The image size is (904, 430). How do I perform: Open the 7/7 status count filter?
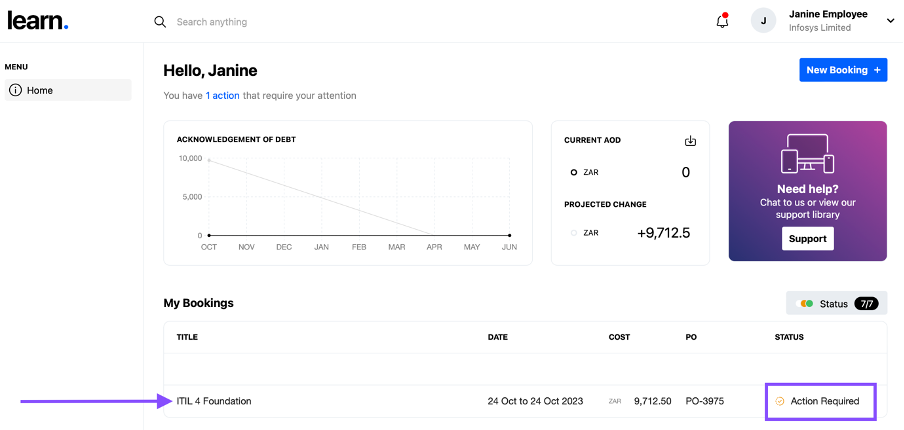tap(866, 304)
